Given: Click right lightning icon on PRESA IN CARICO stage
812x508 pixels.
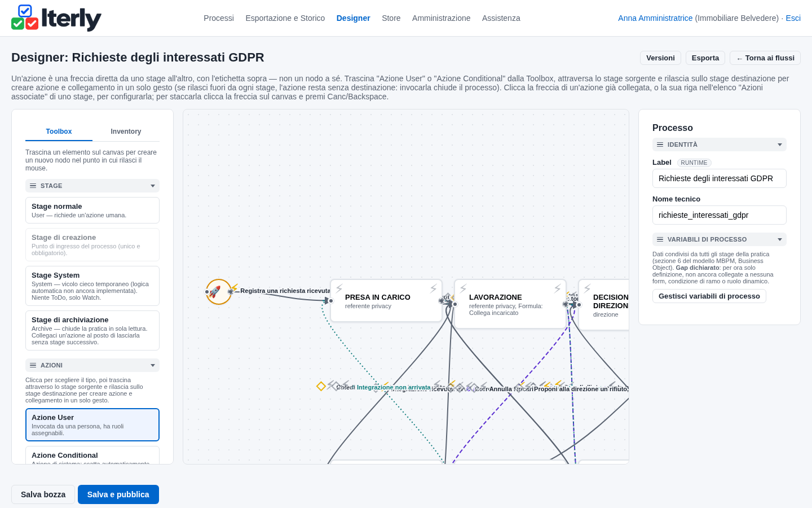Looking at the screenshot, I should point(433,288).
